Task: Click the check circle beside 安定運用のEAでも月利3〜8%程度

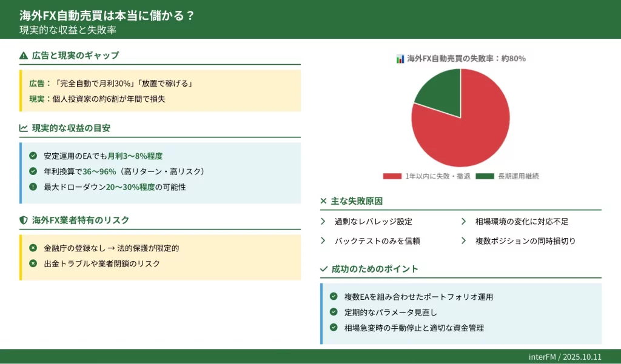Action: (x=33, y=156)
